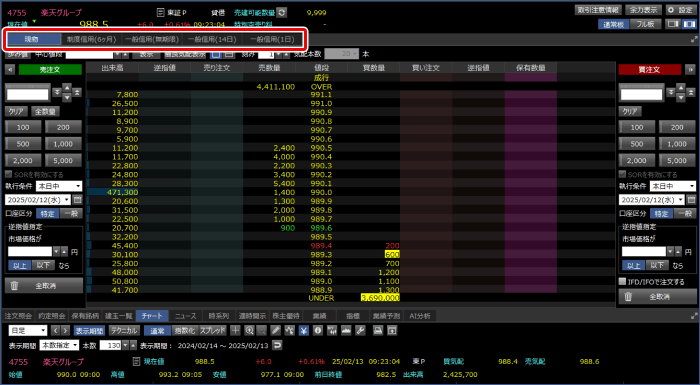Open the buy-side date calendar icon
This screenshot has width=700, height=385.
pos(692,199)
